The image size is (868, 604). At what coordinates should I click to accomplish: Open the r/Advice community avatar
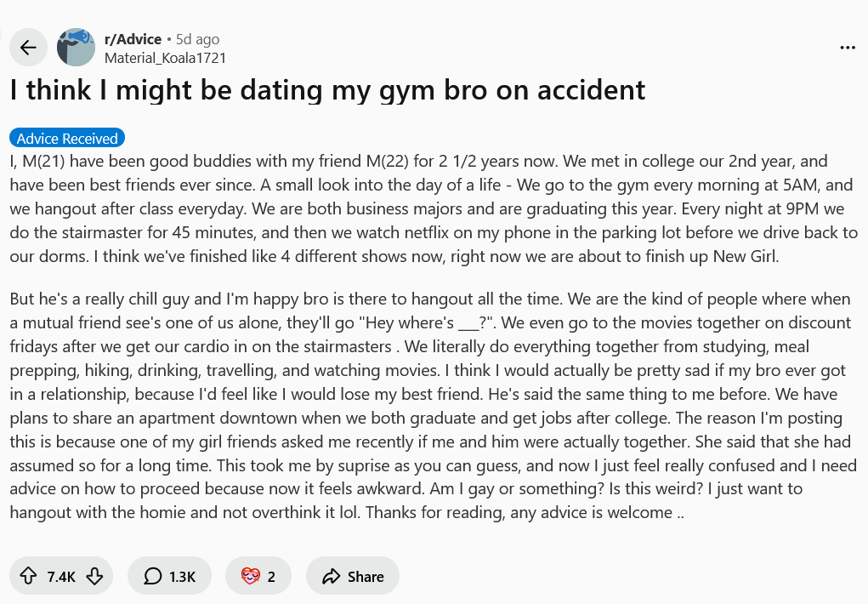76,48
